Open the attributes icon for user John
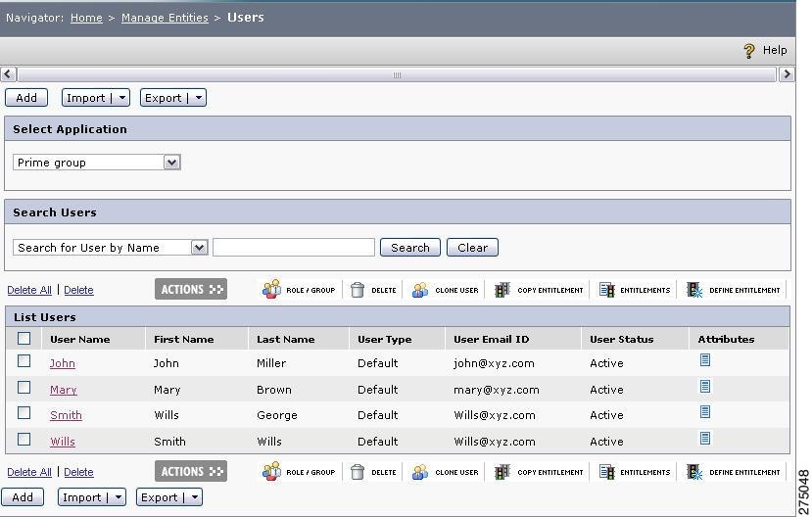The width and height of the screenshot is (812, 517). tap(705, 360)
